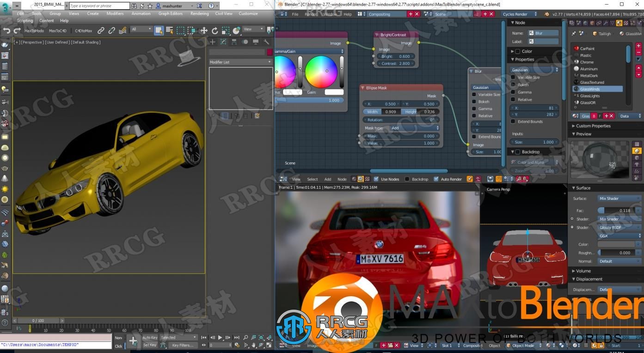644x353 pixels.
Task: Open the Scripting menu in 3ds Max
Action: click(x=25, y=21)
